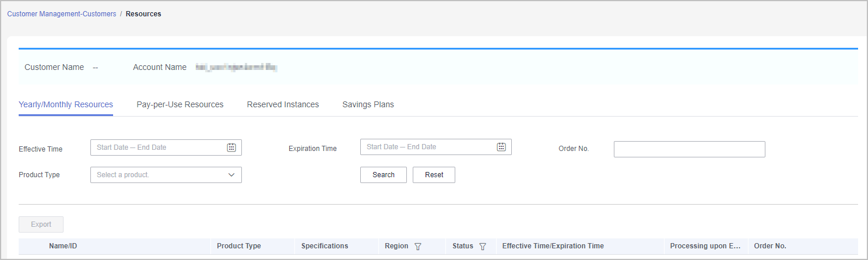The width and height of the screenshot is (868, 260).
Task: Click the Search button
Action: 384,175
